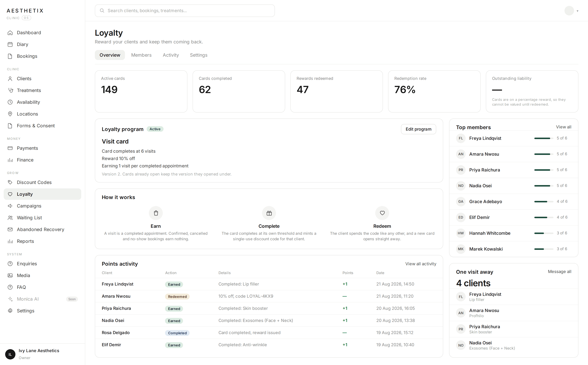Expand the user avatar dropdown arrow
The image size is (588, 365).
(577, 11)
